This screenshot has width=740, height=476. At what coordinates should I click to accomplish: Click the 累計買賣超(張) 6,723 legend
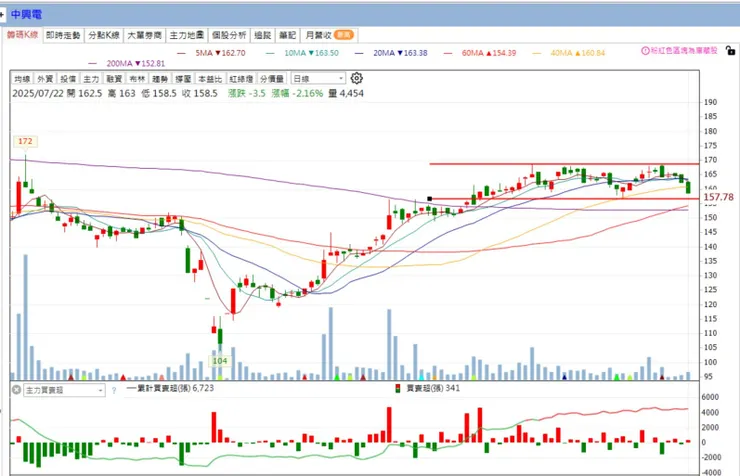170,388
